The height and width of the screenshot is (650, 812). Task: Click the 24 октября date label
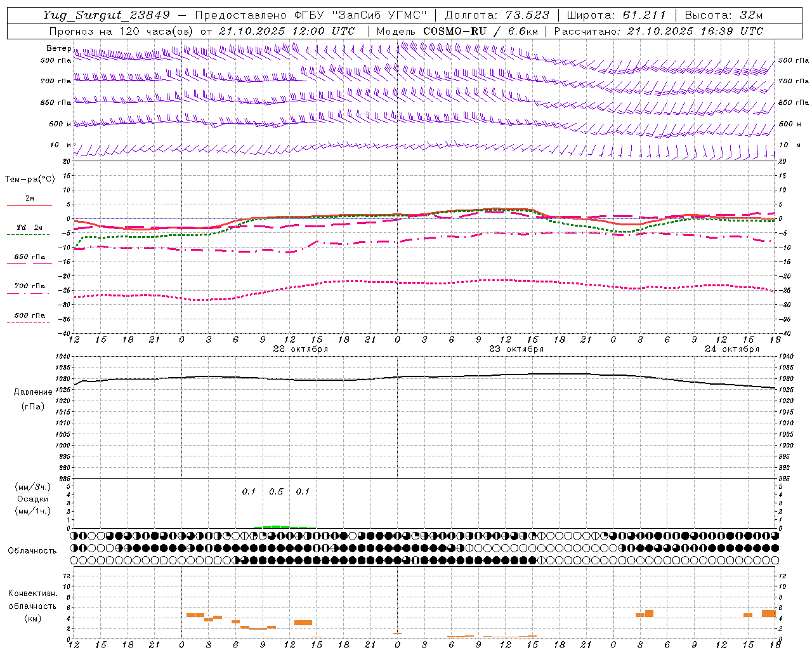pyautogui.click(x=732, y=349)
